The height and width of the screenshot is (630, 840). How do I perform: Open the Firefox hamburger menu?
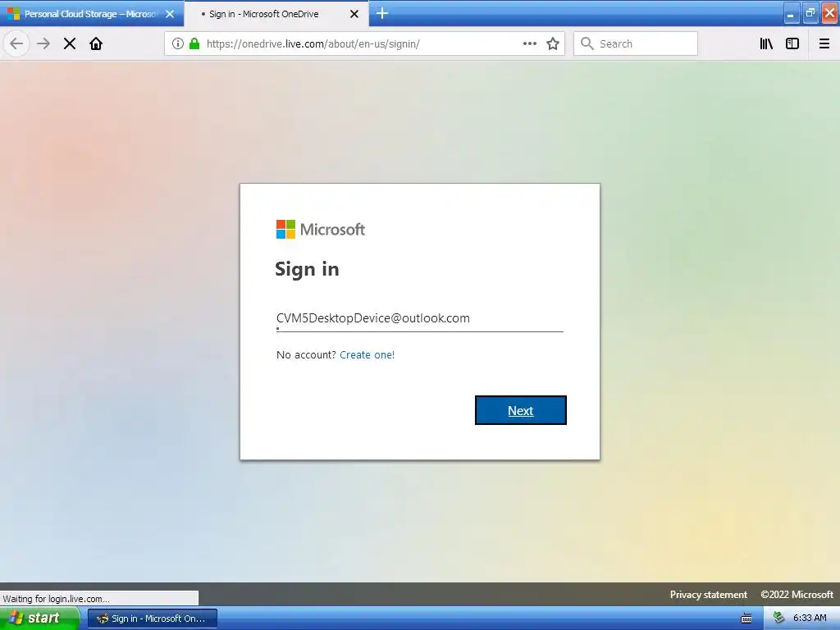pyautogui.click(x=824, y=43)
